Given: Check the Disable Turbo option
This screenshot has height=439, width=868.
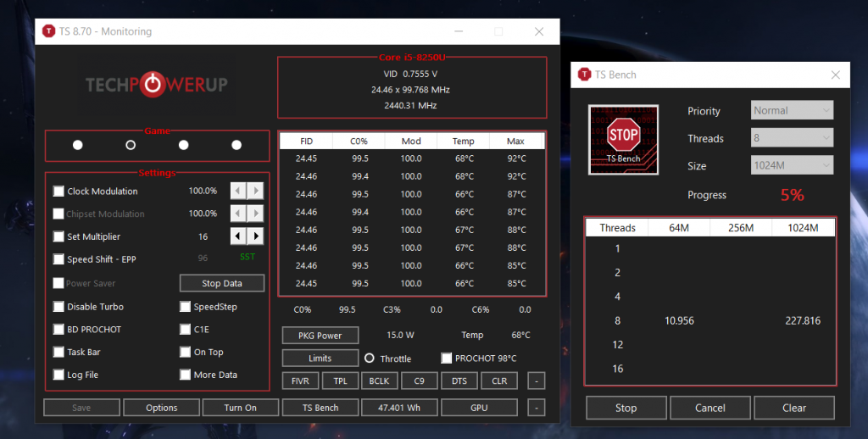Looking at the screenshot, I should [x=58, y=307].
